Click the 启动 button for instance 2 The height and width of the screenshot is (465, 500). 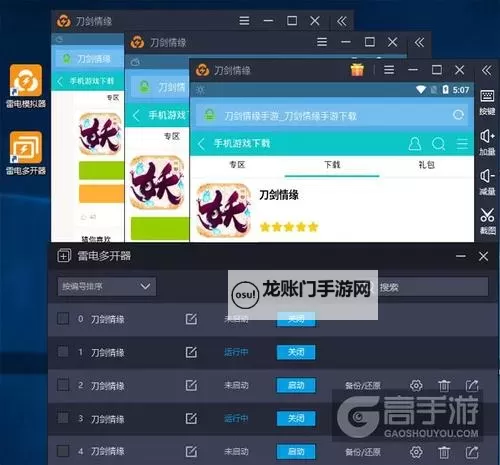click(296, 385)
